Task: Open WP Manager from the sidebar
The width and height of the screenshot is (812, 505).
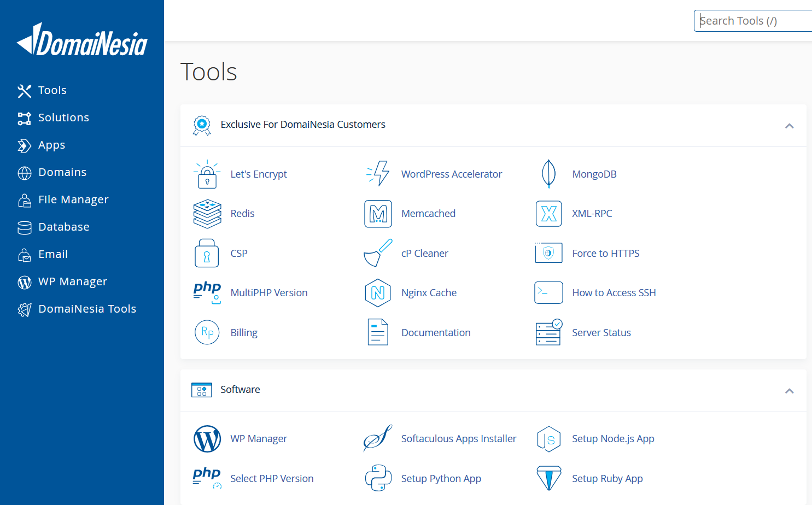Action: tap(73, 281)
